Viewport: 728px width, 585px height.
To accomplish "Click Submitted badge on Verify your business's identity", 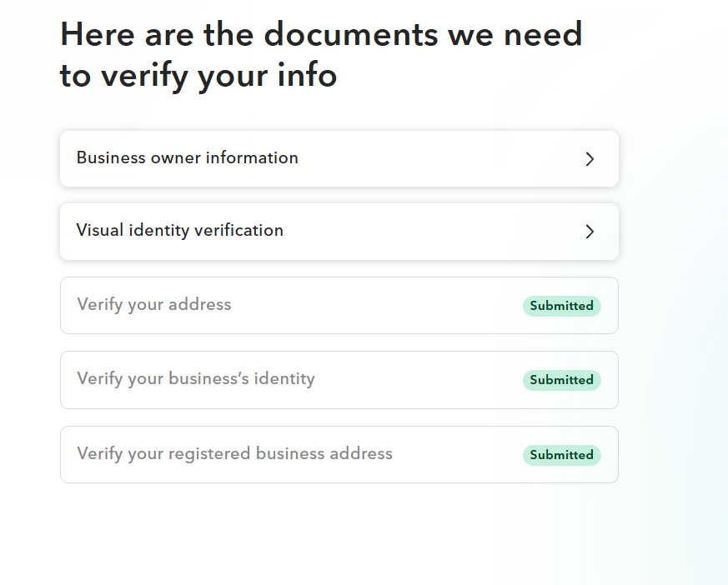I will click(x=561, y=380).
